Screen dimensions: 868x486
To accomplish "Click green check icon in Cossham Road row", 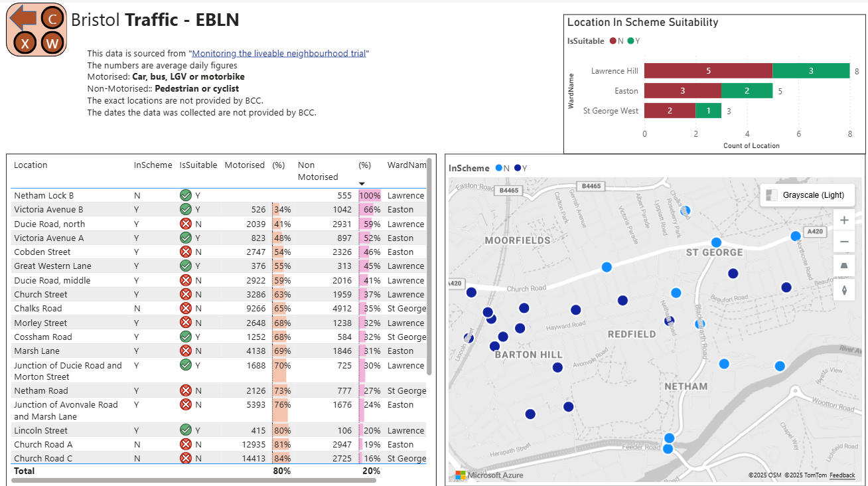I will click(185, 337).
